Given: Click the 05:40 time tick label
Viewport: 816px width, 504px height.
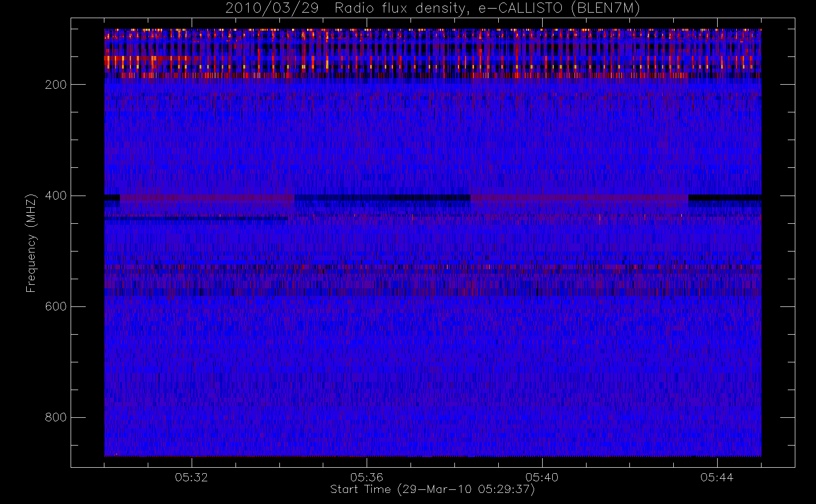Looking at the screenshot, I should 542,477.
